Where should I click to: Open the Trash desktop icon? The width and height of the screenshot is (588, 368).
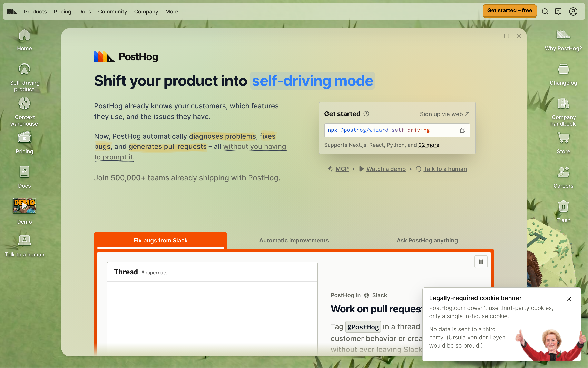[563, 212]
